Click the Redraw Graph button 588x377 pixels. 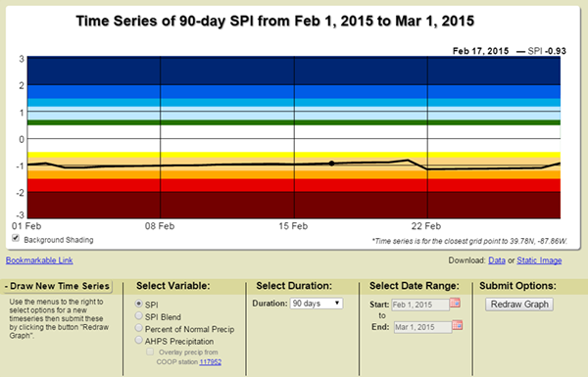pyautogui.click(x=519, y=305)
